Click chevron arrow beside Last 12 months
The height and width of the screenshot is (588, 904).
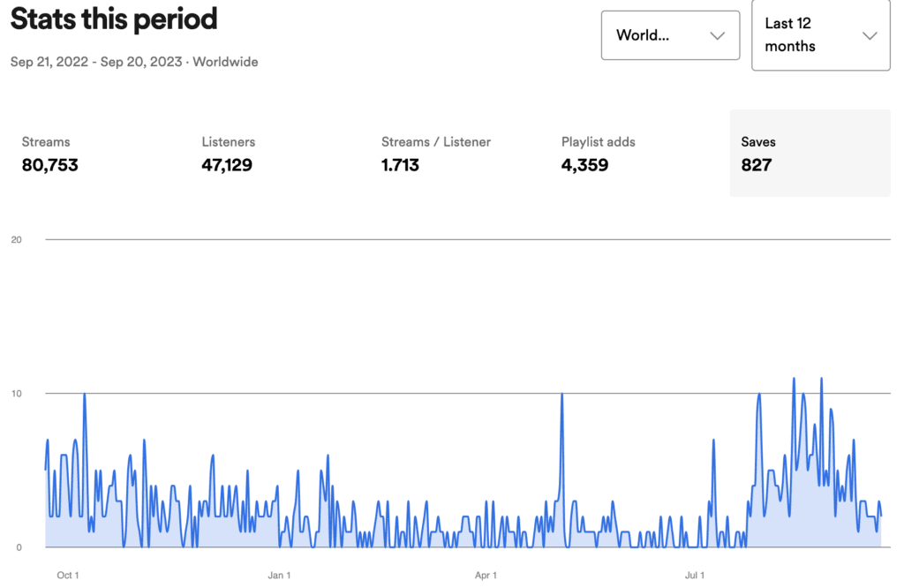(870, 35)
